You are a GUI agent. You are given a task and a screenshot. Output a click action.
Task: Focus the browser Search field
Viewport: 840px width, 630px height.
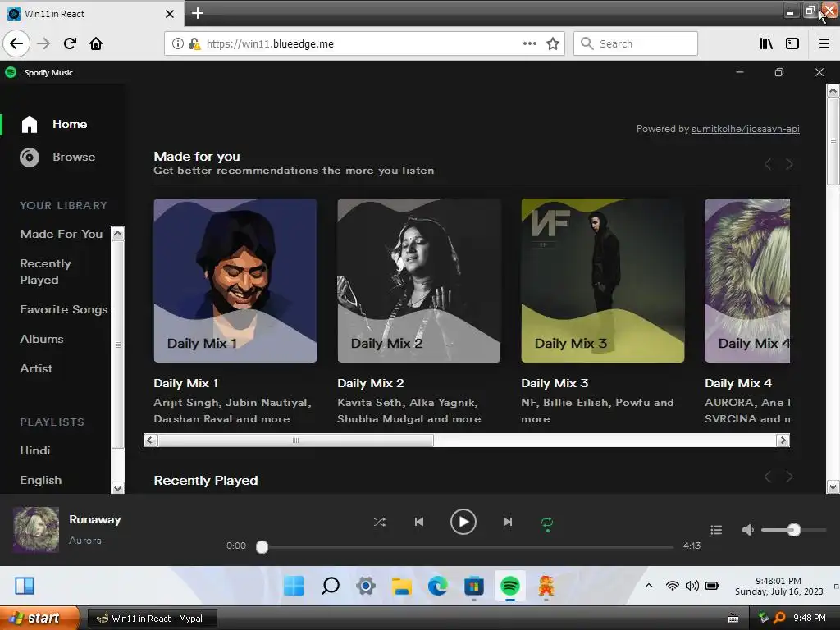pyautogui.click(x=636, y=43)
